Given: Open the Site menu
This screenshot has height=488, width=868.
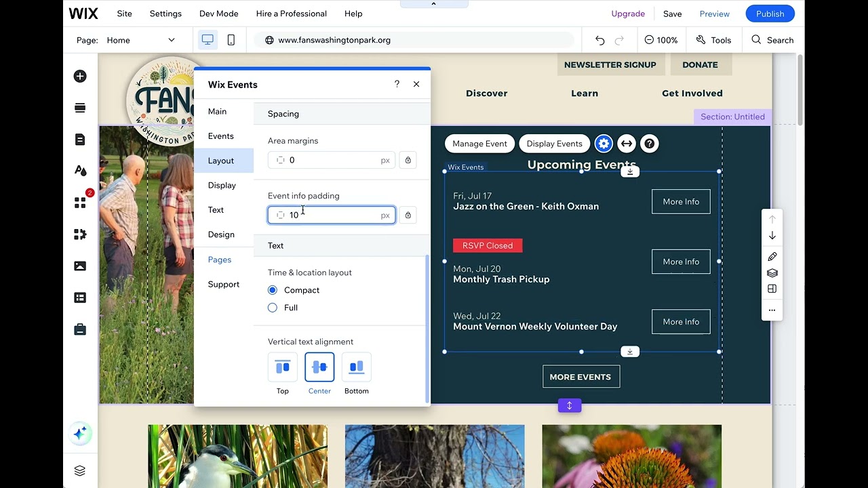Looking at the screenshot, I should pos(124,14).
